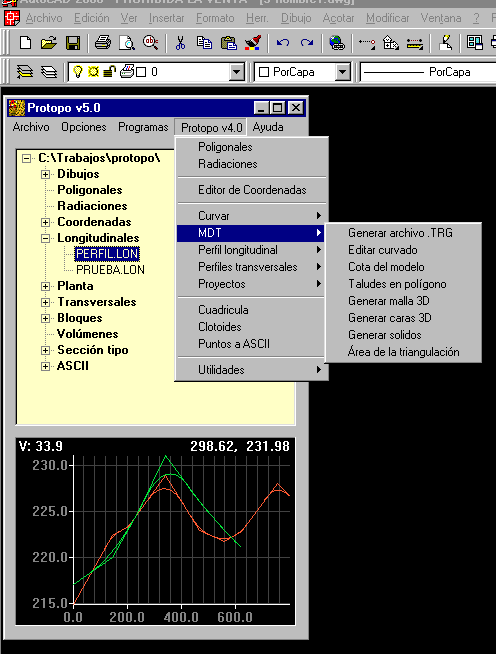Viewport: 496px width, 654px height.
Task: Open AutoCAD Dibujo menu
Action: [296, 18]
